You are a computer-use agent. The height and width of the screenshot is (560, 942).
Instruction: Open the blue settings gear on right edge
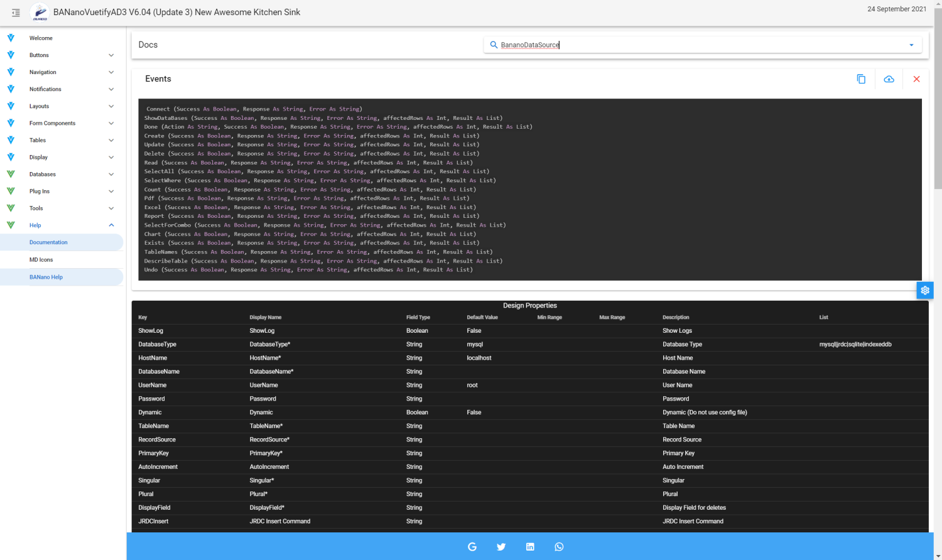(924, 290)
